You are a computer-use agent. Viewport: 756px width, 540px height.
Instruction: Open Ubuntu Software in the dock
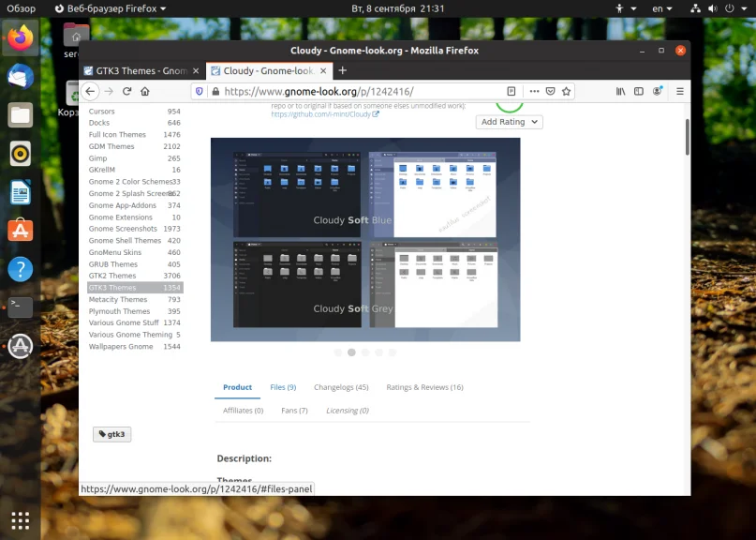[21, 231]
